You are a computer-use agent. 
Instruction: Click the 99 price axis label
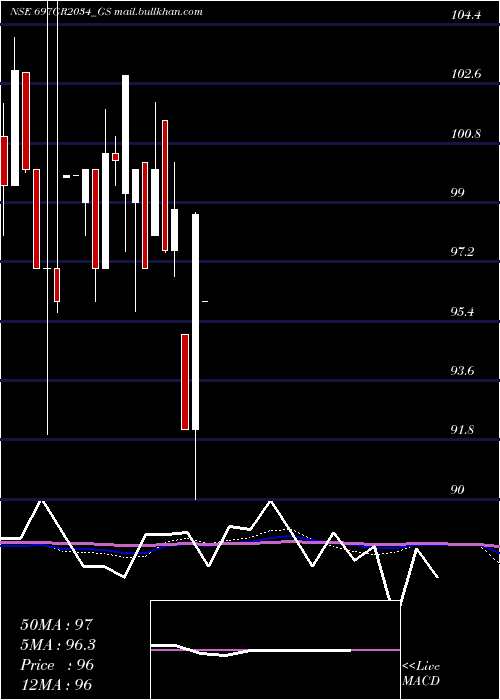tap(458, 193)
